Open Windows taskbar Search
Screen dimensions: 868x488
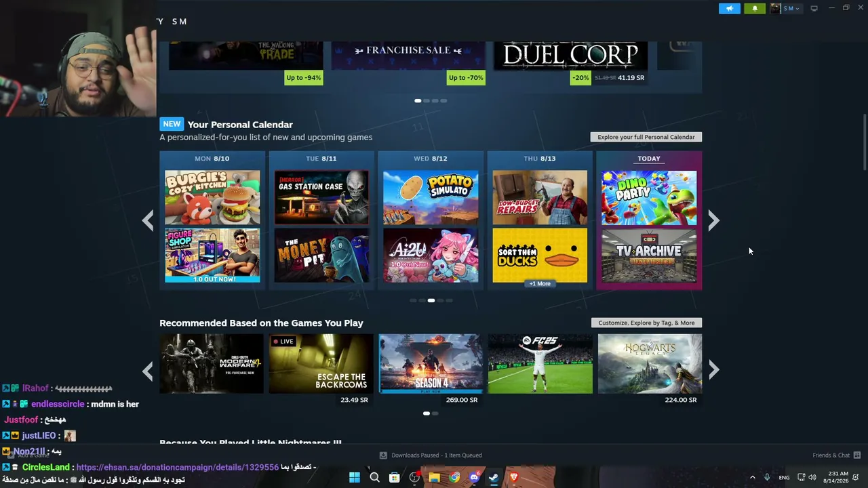(x=374, y=477)
